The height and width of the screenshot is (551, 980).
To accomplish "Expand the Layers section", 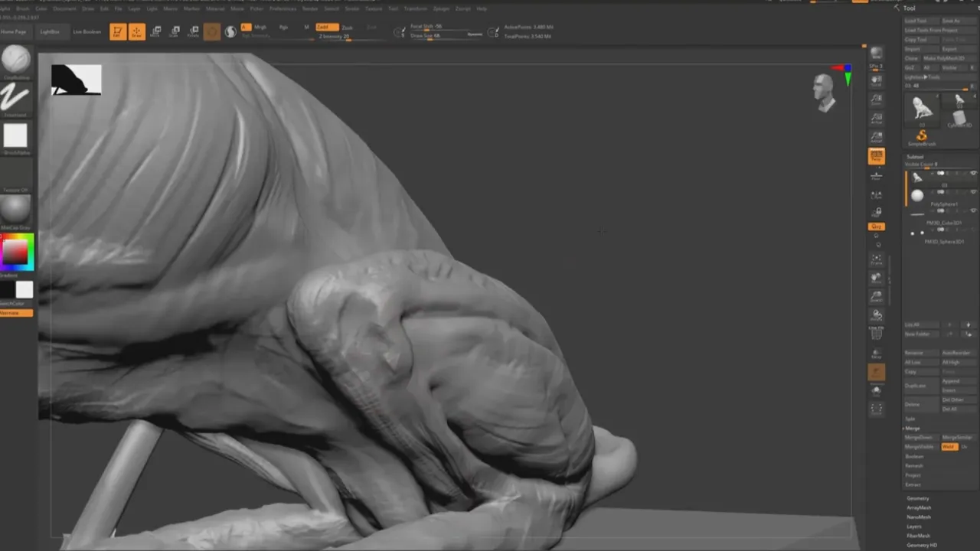I will point(914,527).
